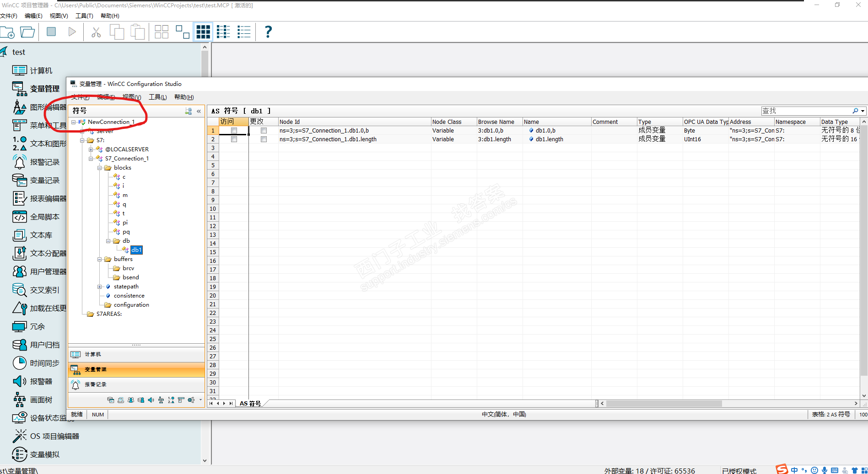
Task: Click the 查找 search input field
Action: click(x=806, y=111)
